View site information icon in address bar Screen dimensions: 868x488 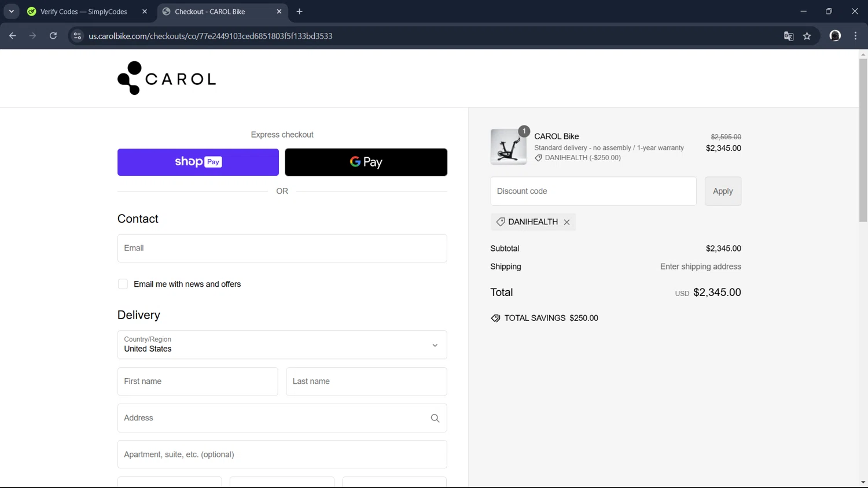click(x=77, y=36)
